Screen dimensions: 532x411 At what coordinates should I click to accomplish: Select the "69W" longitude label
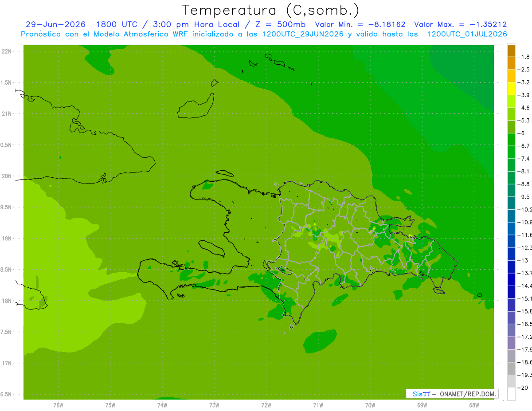pos(422,405)
